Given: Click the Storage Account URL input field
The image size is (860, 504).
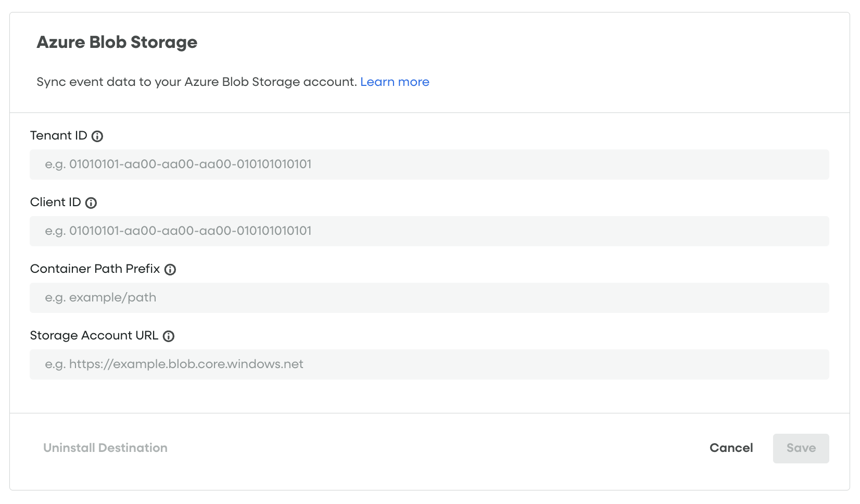Looking at the screenshot, I should click(x=429, y=364).
